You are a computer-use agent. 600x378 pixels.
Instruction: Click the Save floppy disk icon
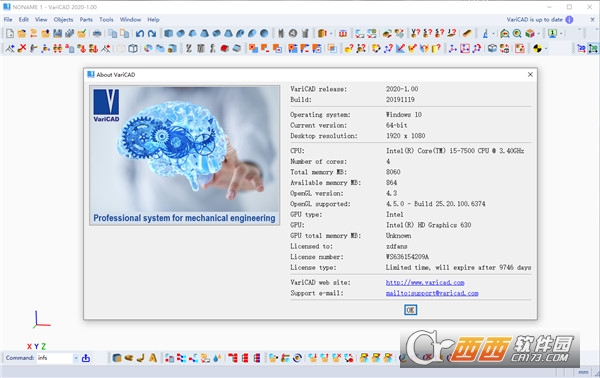point(57,34)
